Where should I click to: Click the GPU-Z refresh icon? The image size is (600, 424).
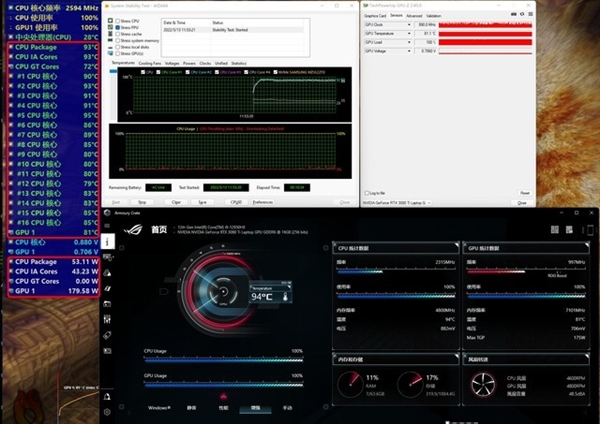(x=522, y=14)
